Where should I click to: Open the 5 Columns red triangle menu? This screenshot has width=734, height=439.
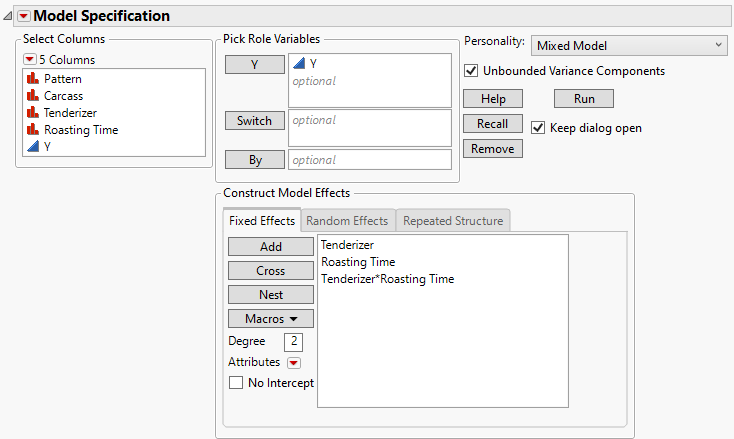click(30, 59)
